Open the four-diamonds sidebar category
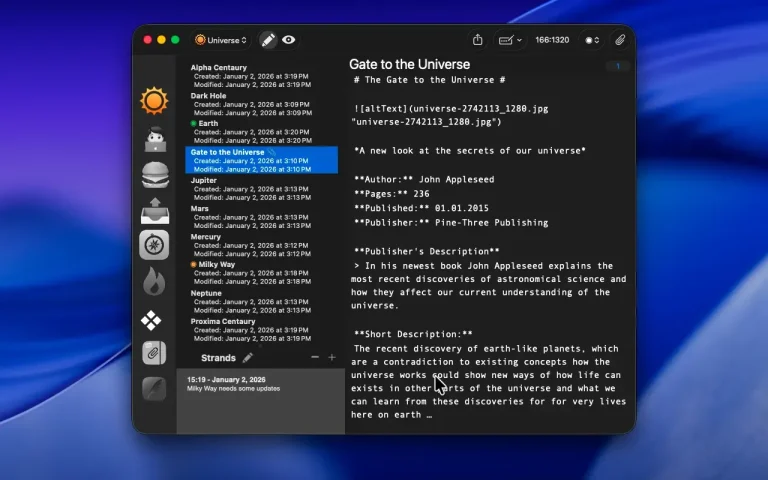 click(x=151, y=320)
